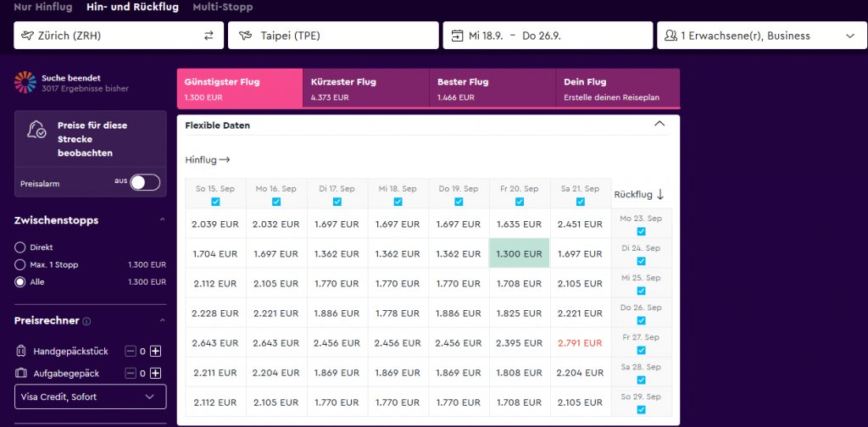Increase Handgepäckstück count with plus
Screen dimensions: 868x427
tap(156, 352)
